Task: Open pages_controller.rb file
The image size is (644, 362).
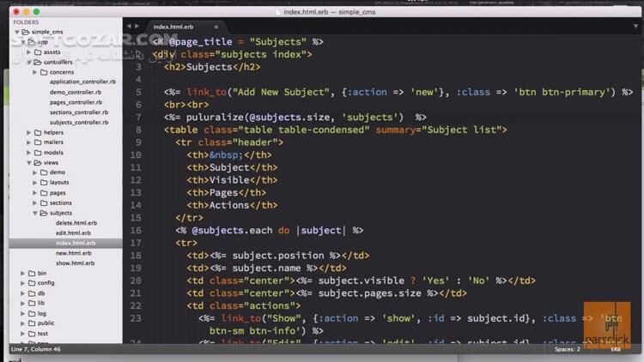Action: (76, 102)
